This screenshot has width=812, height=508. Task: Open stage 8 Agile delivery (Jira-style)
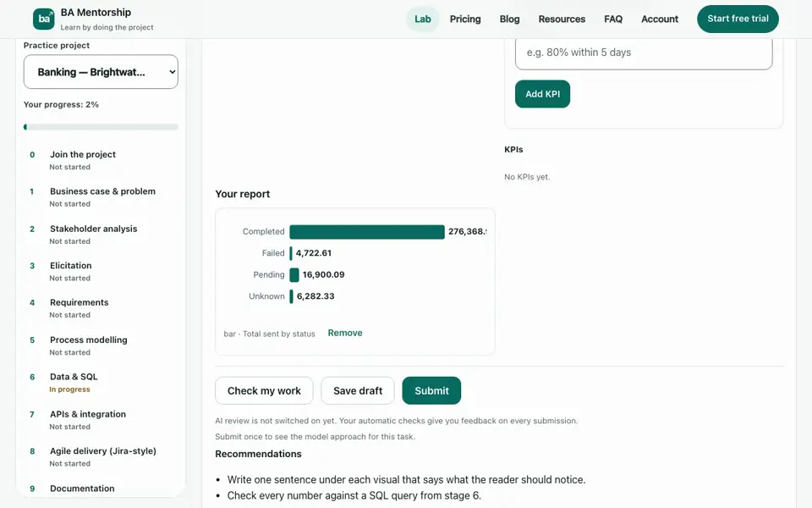(101, 456)
